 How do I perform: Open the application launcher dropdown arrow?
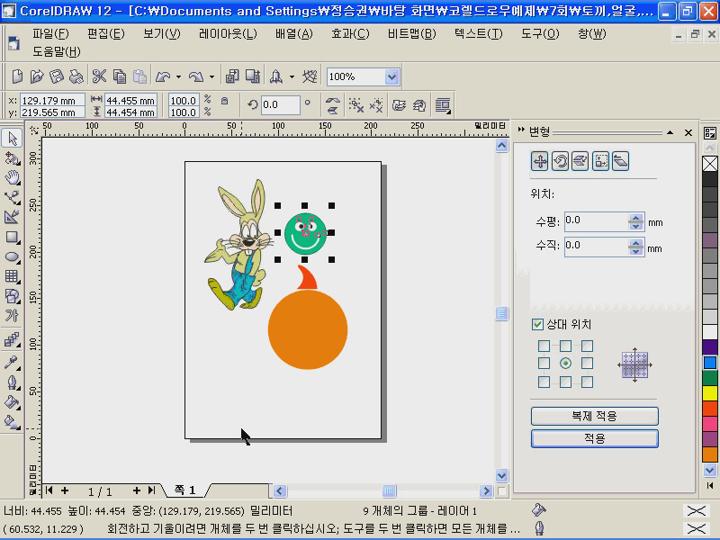pyautogui.click(x=292, y=77)
